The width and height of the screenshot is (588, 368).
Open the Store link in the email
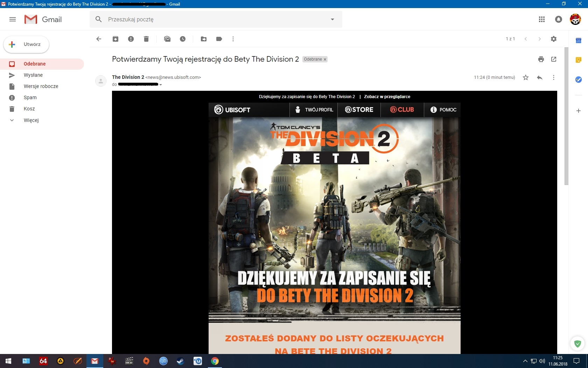359,110
